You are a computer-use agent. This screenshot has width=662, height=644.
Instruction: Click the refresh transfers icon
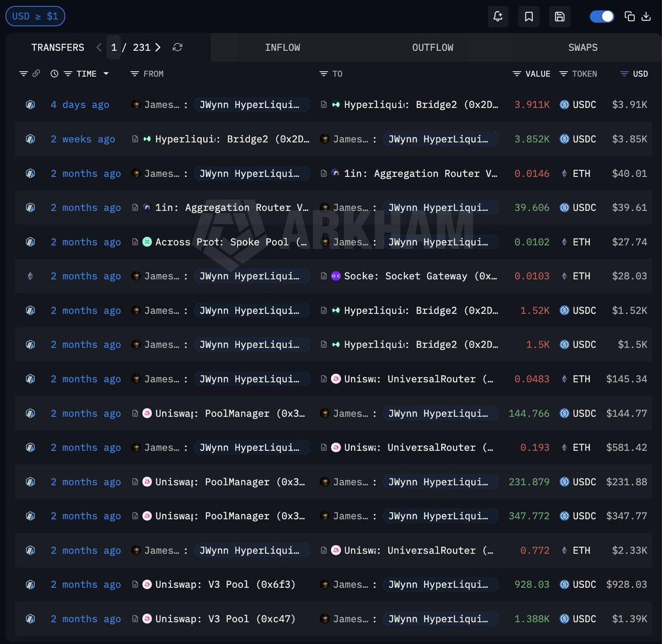click(x=178, y=47)
